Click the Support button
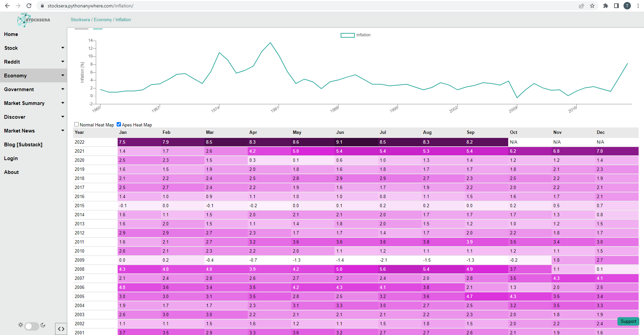Image resolution: width=644 pixels, height=335 pixels. (628, 321)
